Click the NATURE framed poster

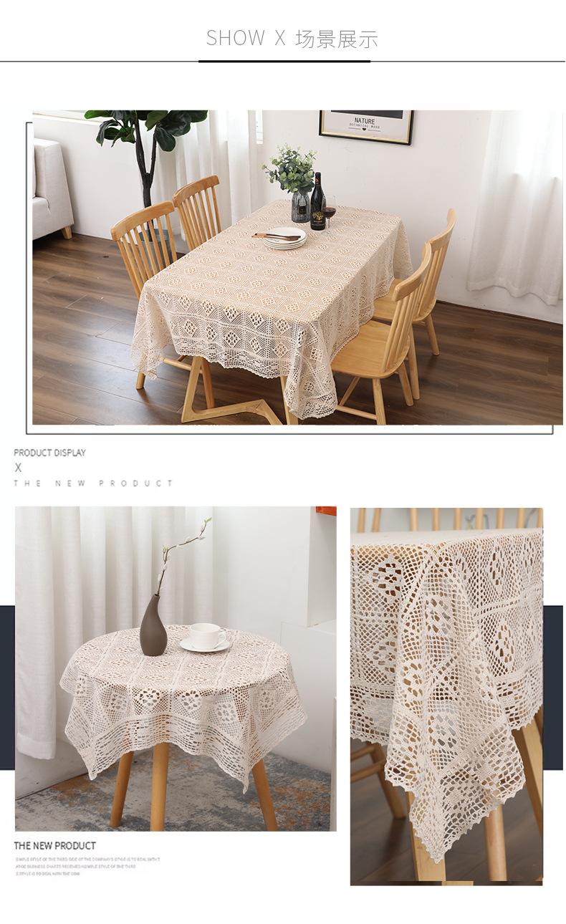tap(366, 126)
